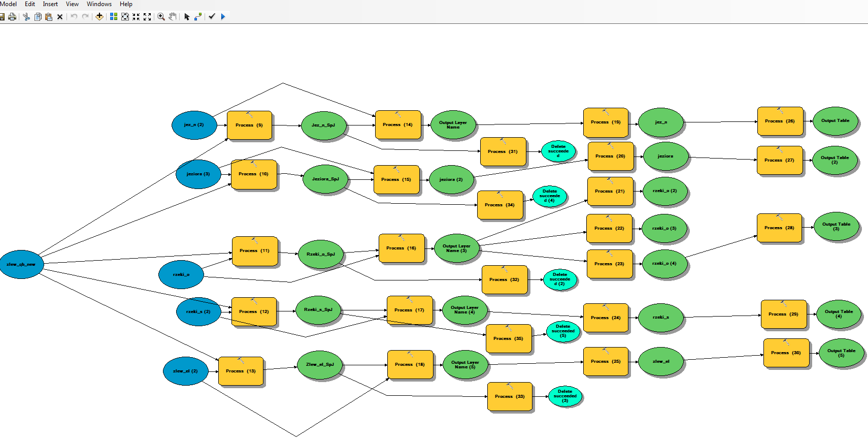Click the Undo arrow icon
Screen dimensions: 868x440
pyautogui.click(x=74, y=17)
